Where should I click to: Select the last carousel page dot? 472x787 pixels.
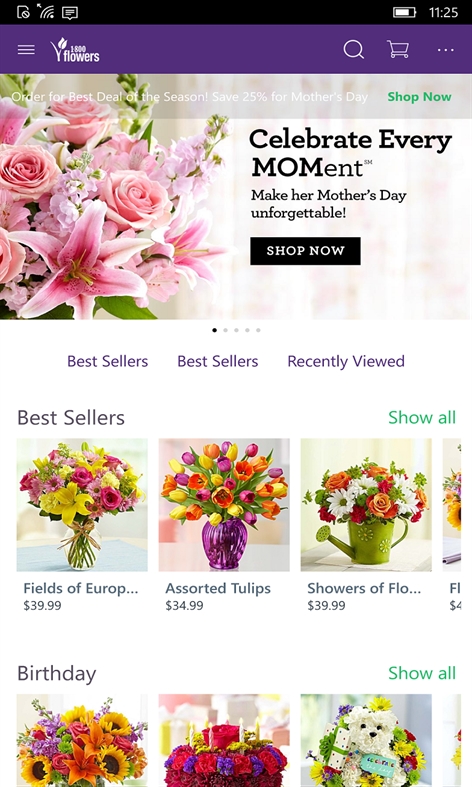tap(258, 330)
